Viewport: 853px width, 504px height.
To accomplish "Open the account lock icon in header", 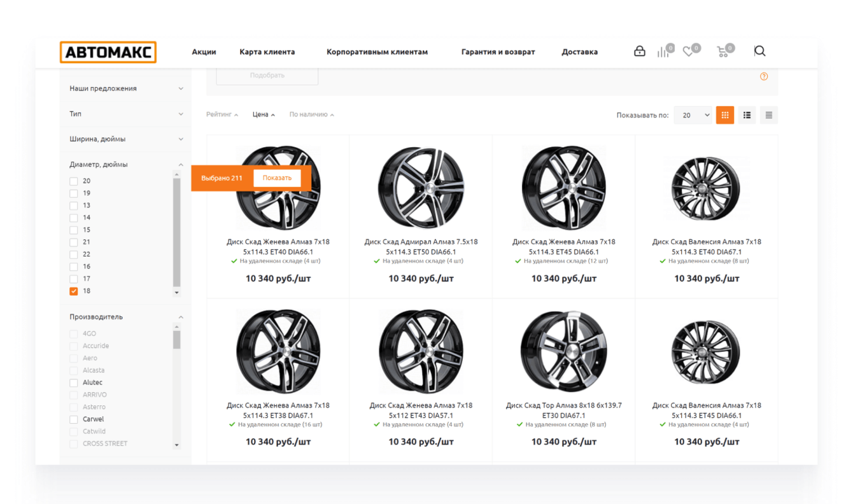I will point(639,52).
